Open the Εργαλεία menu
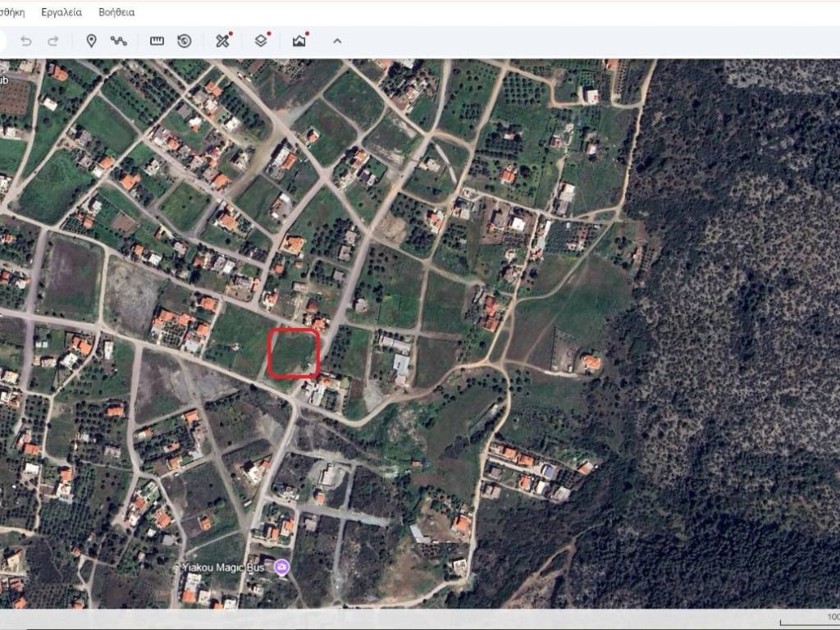The image size is (840, 630). [62, 12]
